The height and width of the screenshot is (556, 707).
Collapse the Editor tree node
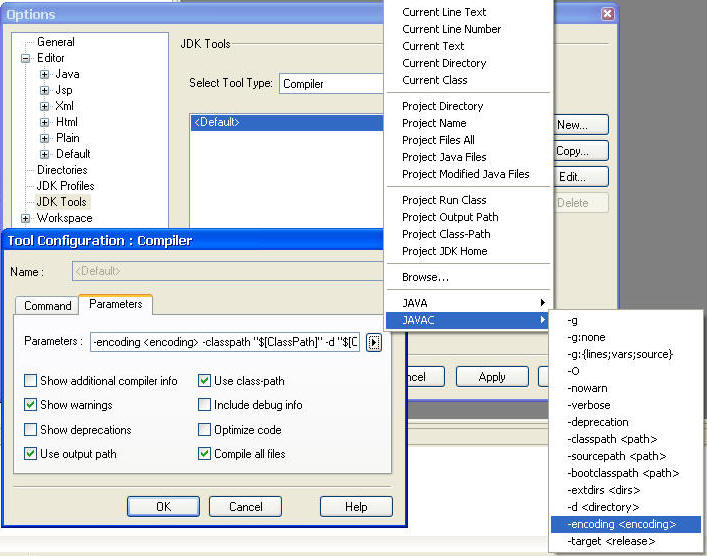26,58
